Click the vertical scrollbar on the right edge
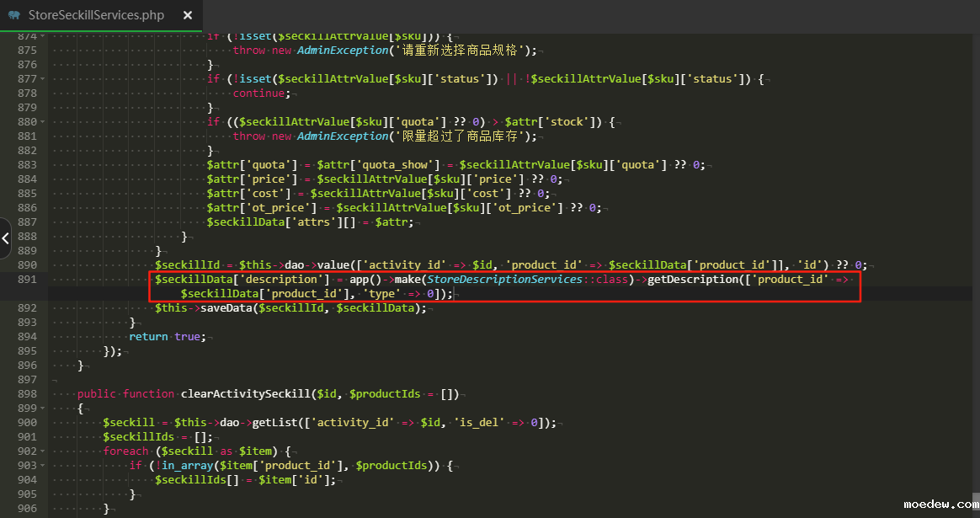 click(x=975, y=253)
